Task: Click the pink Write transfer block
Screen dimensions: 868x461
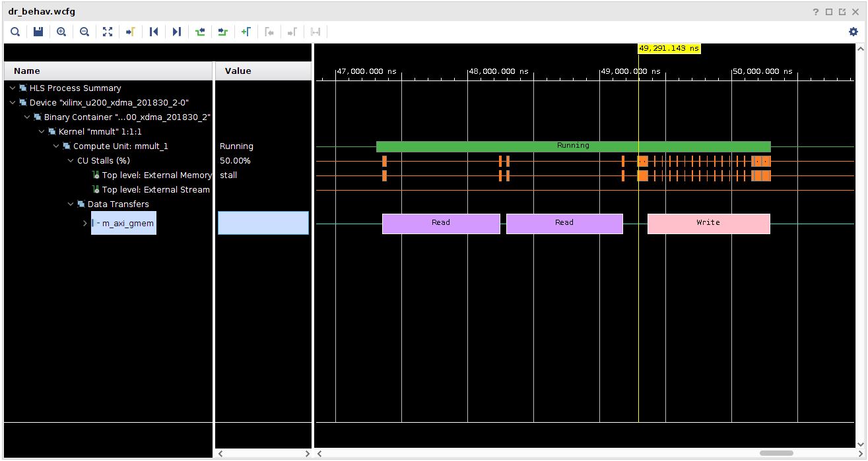Action: [708, 224]
